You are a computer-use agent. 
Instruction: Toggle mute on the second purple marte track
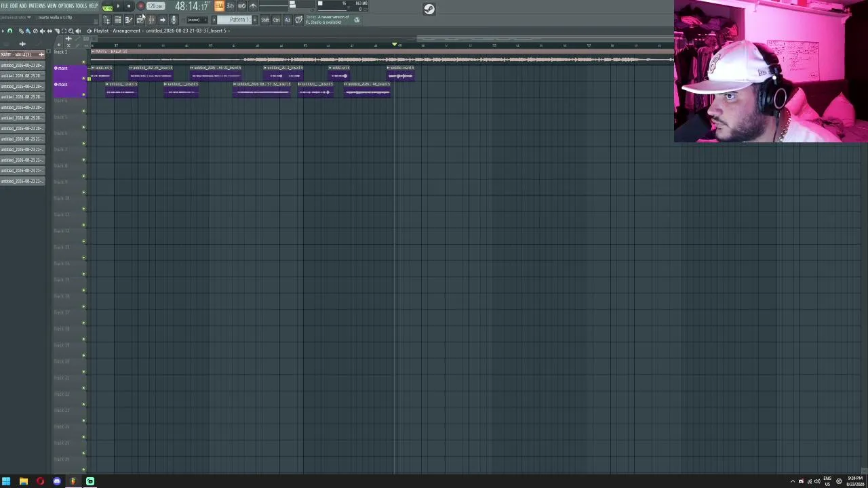pos(84,95)
